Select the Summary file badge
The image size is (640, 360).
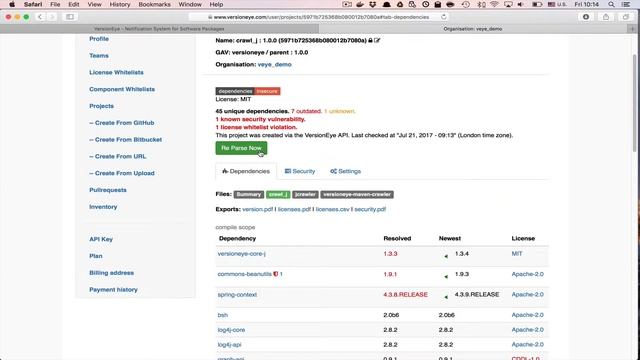coord(249,195)
